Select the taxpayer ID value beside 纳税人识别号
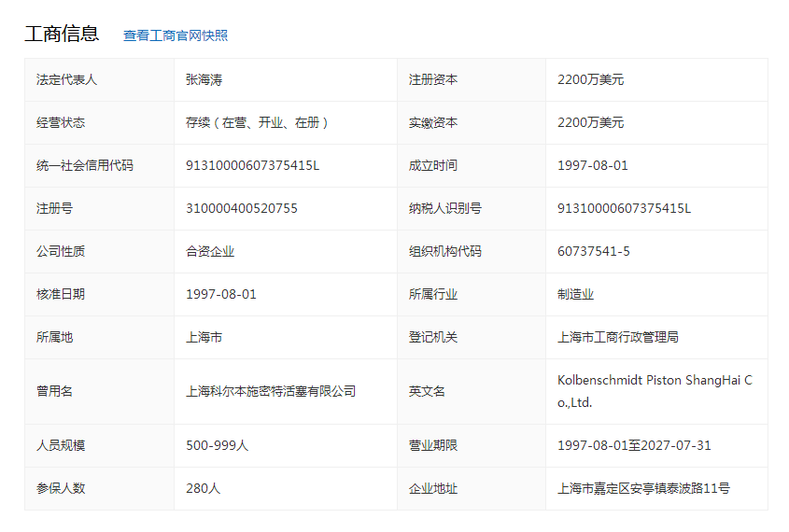This screenshot has width=789, height=532. tap(624, 209)
